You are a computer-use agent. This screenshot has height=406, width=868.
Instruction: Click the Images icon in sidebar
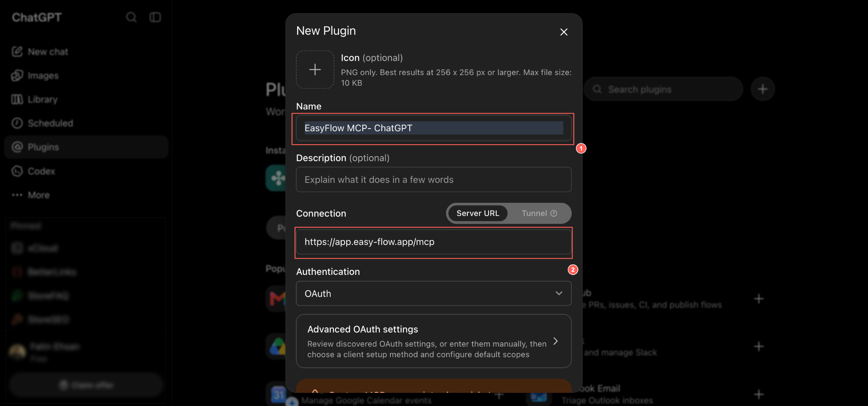click(17, 76)
